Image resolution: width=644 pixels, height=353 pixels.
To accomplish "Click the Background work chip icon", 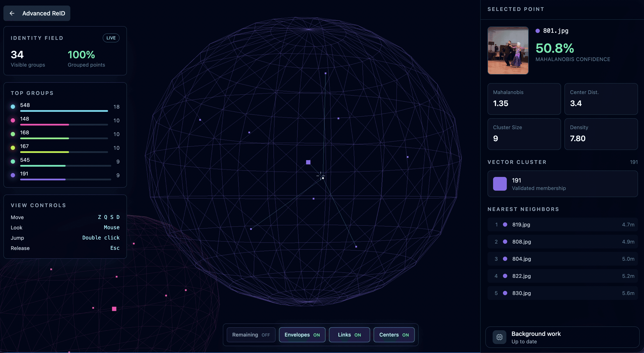I will coord(500,337).
